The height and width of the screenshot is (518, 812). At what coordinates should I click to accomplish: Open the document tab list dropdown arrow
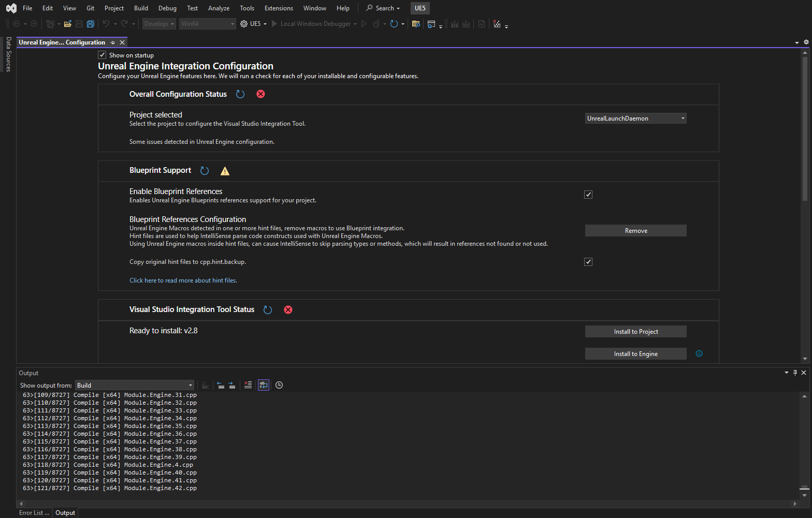[796, 42]
